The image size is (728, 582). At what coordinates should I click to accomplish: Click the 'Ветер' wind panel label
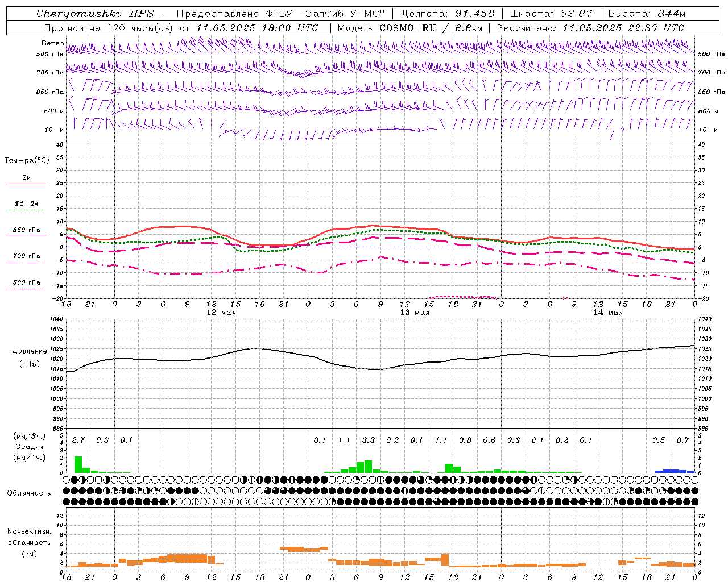[x=53, y=43]
